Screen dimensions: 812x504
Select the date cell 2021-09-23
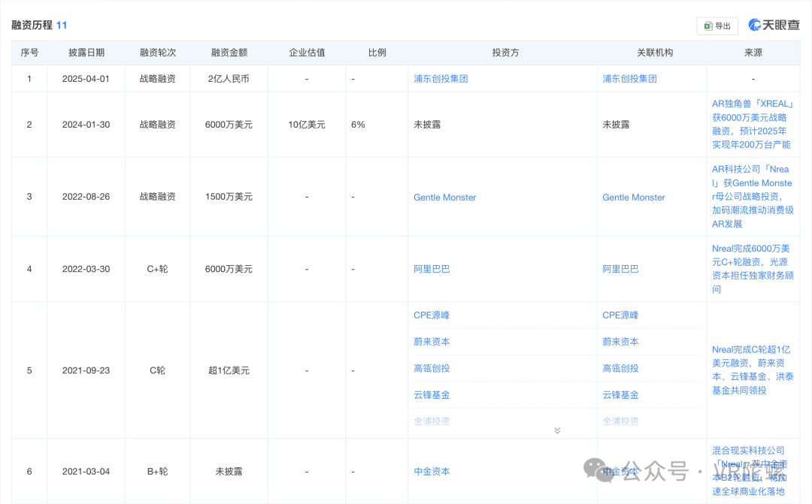point(86,370)
